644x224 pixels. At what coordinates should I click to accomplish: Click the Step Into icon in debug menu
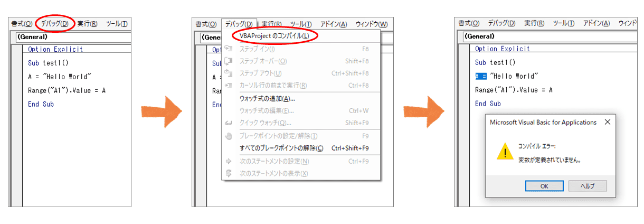(229, 49)
